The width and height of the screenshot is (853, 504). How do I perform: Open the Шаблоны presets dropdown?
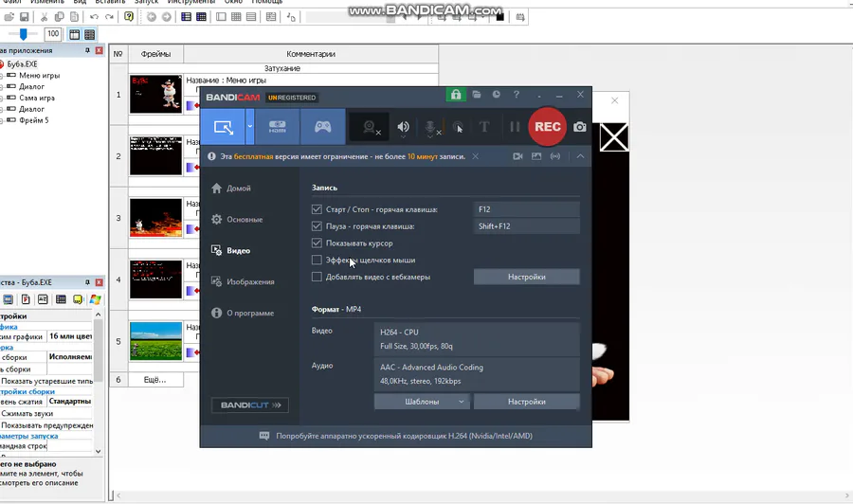[422, 402]
